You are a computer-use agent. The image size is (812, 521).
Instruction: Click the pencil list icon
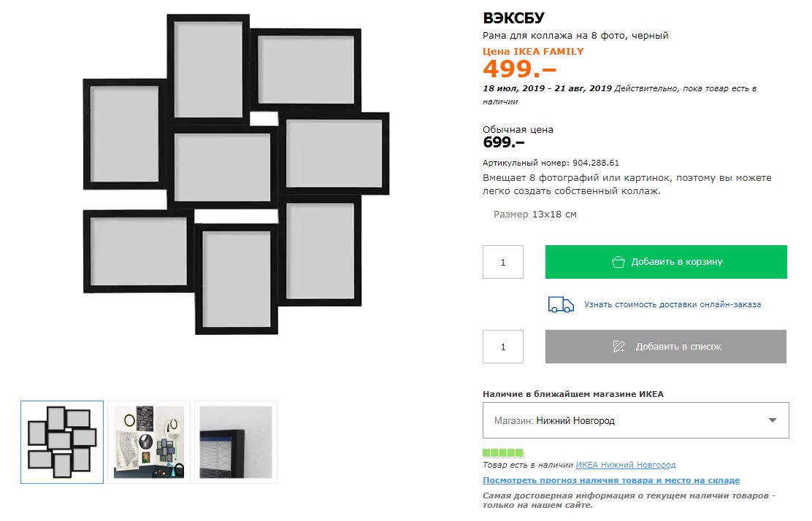click(x=619, y=347)
